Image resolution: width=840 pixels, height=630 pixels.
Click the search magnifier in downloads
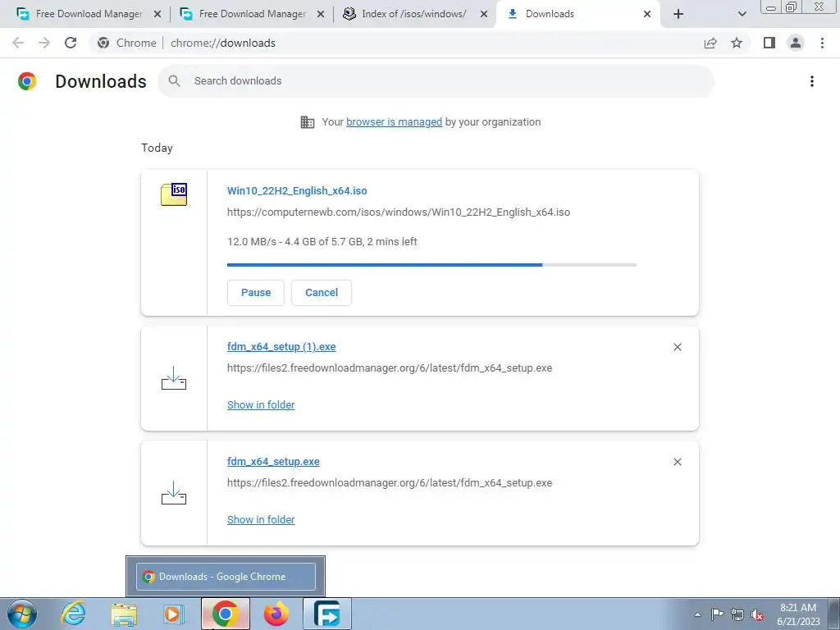pos(174,81)
